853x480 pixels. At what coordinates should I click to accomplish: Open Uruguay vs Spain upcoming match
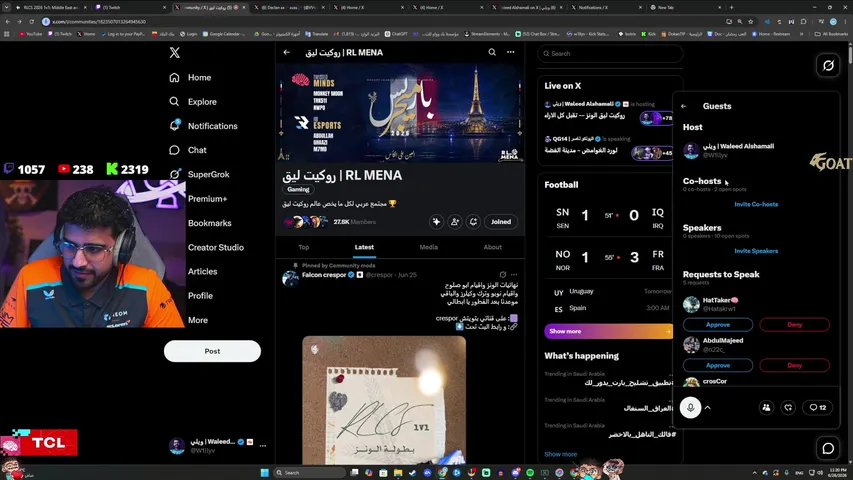(608, 299)
